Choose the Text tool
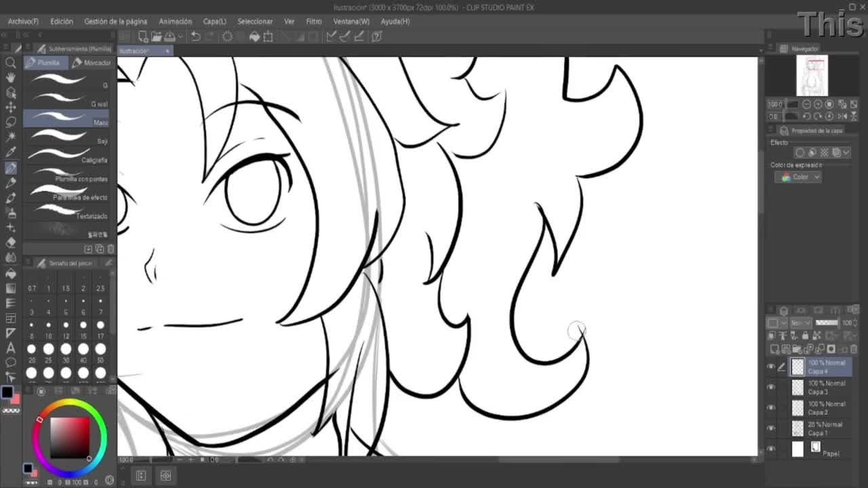Viewport: 868px width, 488px height. point(11,348)
